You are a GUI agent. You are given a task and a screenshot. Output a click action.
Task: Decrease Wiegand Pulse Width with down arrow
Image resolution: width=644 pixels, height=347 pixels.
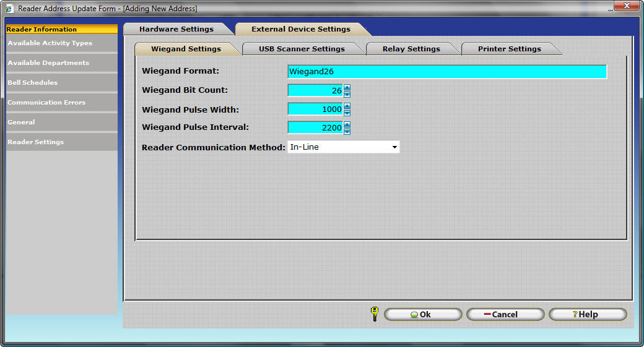point(347,113)
